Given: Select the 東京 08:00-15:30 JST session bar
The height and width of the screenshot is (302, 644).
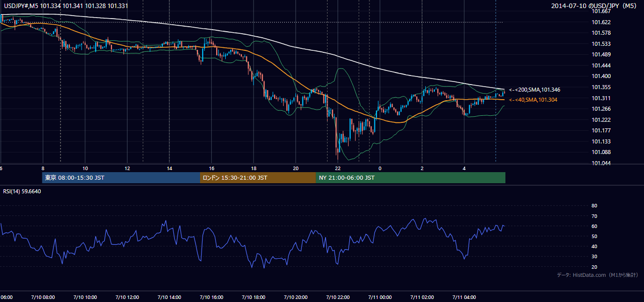Looking at the screenshot, I should point(121,178).
